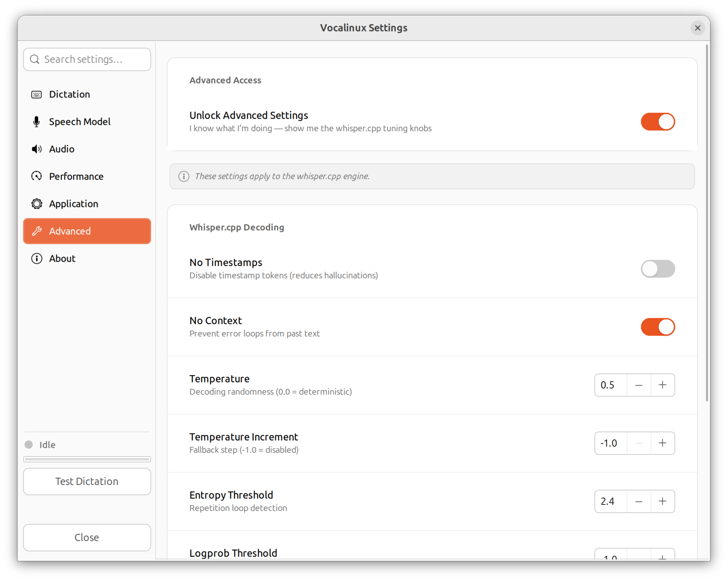Open the Speech Model settings page
Screen dimensions: 728x581
pyautogui.click(x=87, y=122)
